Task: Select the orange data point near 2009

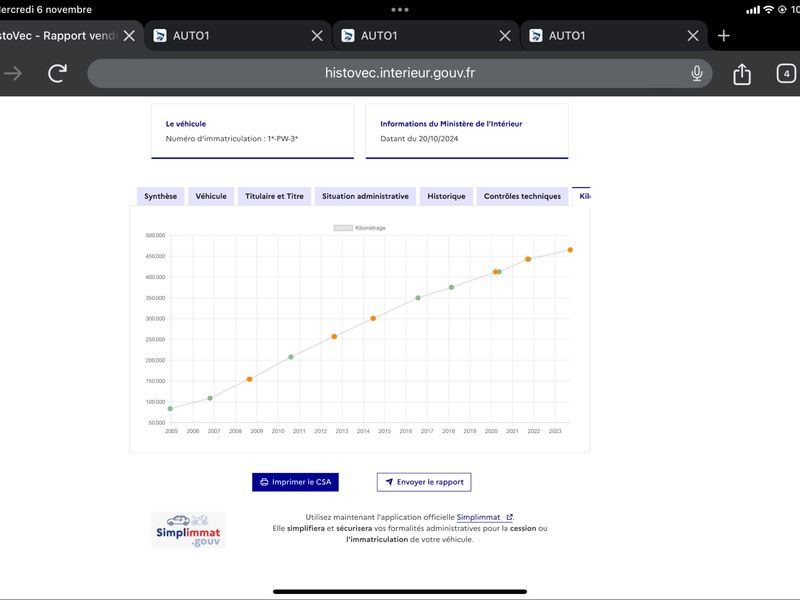Action: coord(249,379)
